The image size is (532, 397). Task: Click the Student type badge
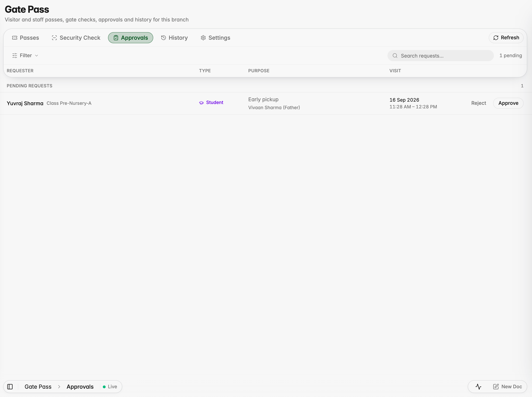tap(211, 102)
